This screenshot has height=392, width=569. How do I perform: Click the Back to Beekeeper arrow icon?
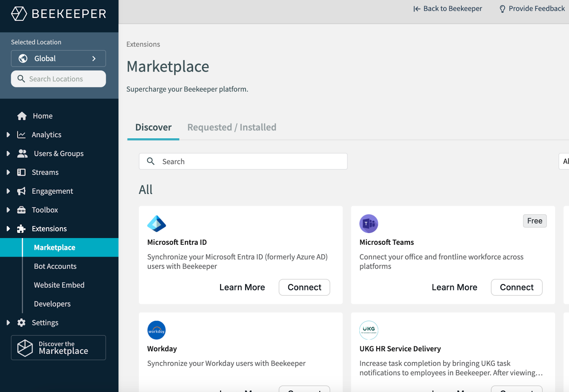417,9
